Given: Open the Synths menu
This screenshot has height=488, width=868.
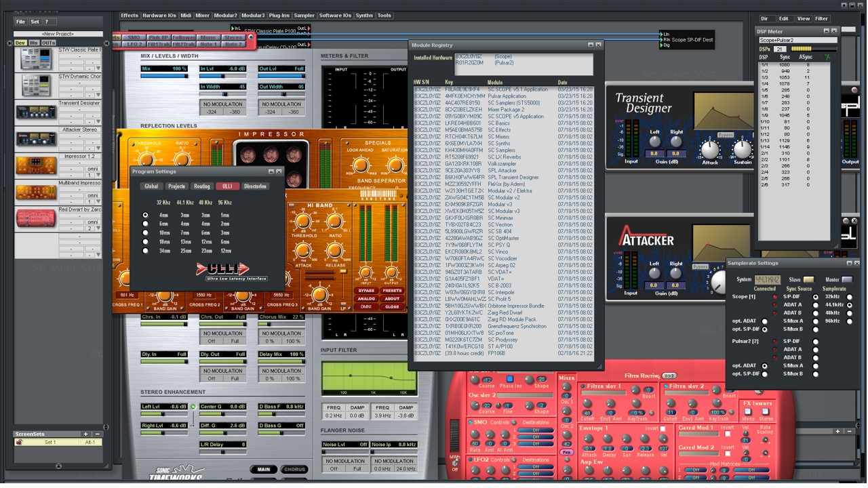Looking at the screenshot, I should (364, 15).
